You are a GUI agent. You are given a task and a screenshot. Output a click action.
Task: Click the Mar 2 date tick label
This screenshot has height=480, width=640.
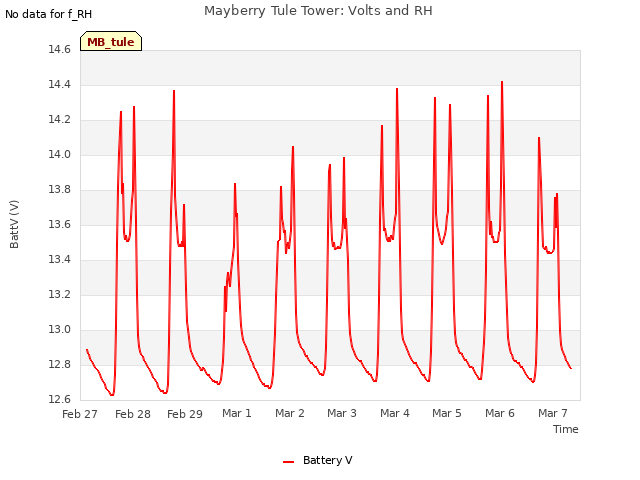pyautogui.click(x=290, y=413)
